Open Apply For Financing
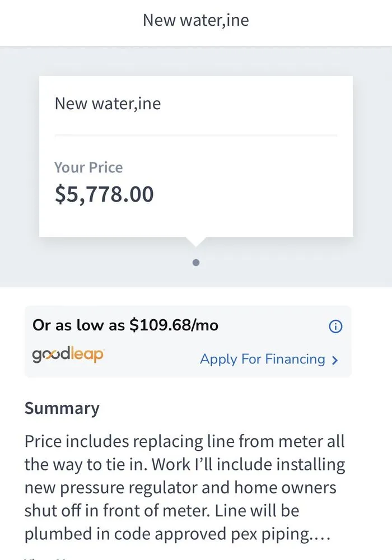Viewport: 392px width, 560px height. [x=262, y=359]
